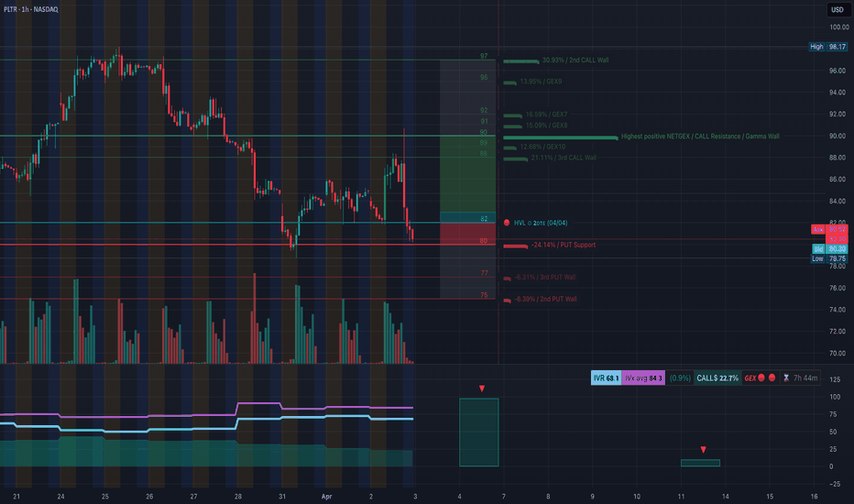Viewport: 854px width, 504px height.
Task: Click the 15.09% / GEX8 label
Action: (x=546, y=126)
